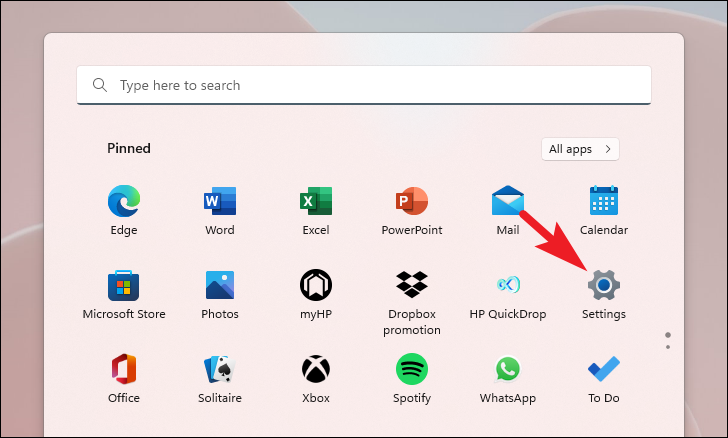Click the magnifier search icon
728x438 pixels.
click(x=100, y=85)
